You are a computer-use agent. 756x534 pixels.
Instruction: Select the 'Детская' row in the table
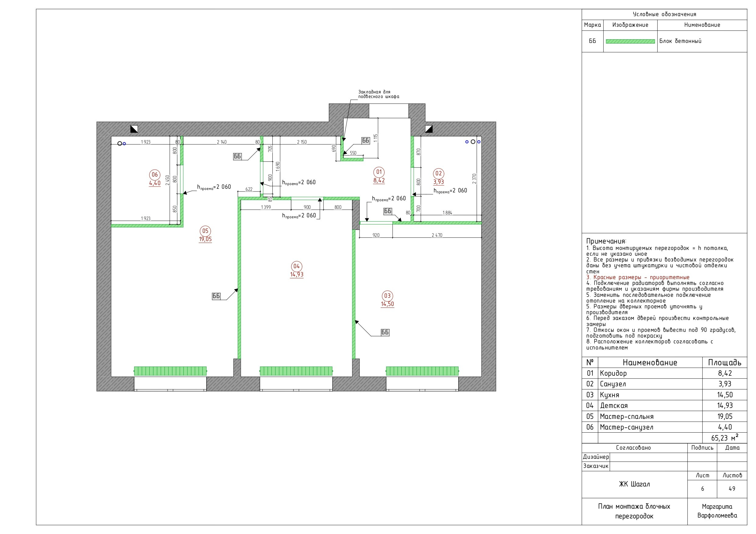tap(664, 406)
